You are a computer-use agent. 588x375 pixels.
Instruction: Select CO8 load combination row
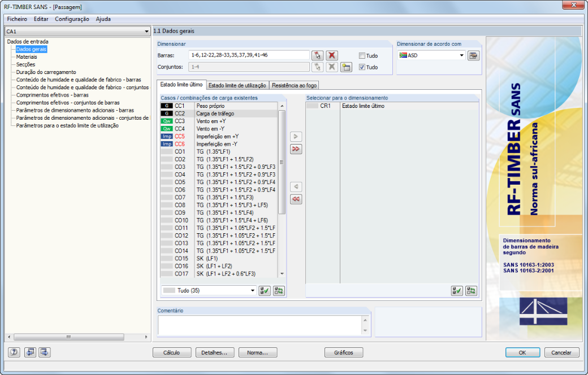point(219,205)
